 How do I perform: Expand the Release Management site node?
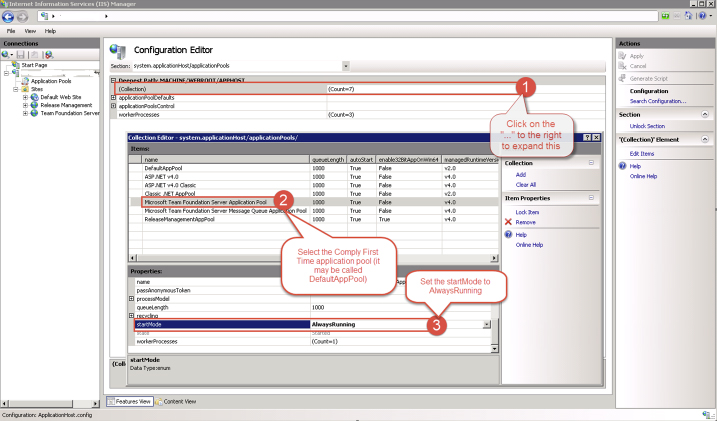pyautogui.click(x=25, y=105)
